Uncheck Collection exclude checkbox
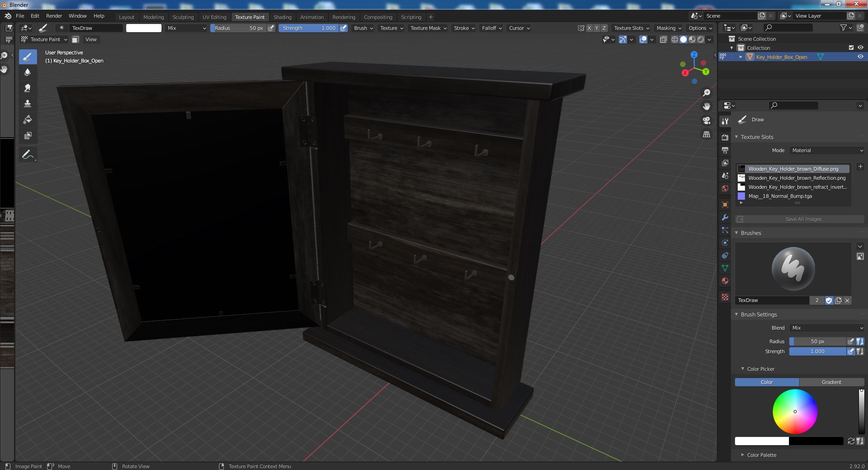Screen dimensions: 868x470 tap(851, 48)
